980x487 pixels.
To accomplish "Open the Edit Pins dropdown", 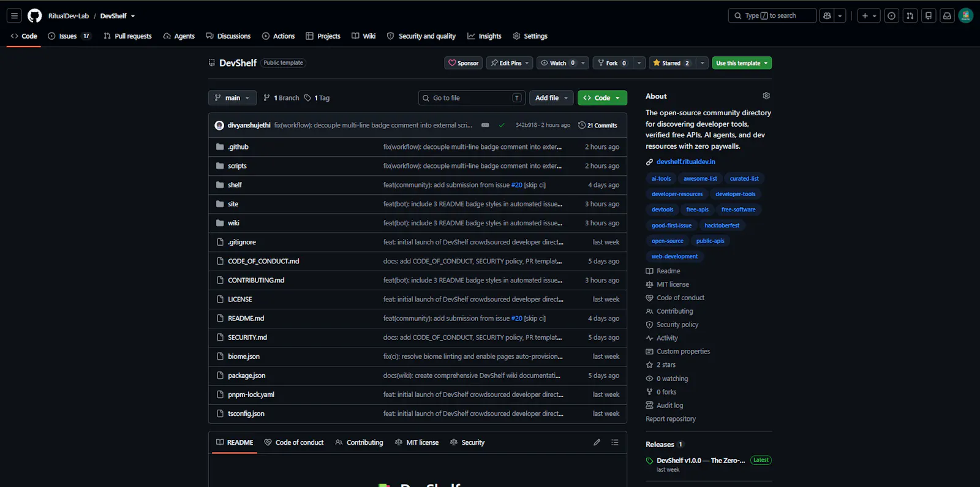I will (x=510, y=63).
